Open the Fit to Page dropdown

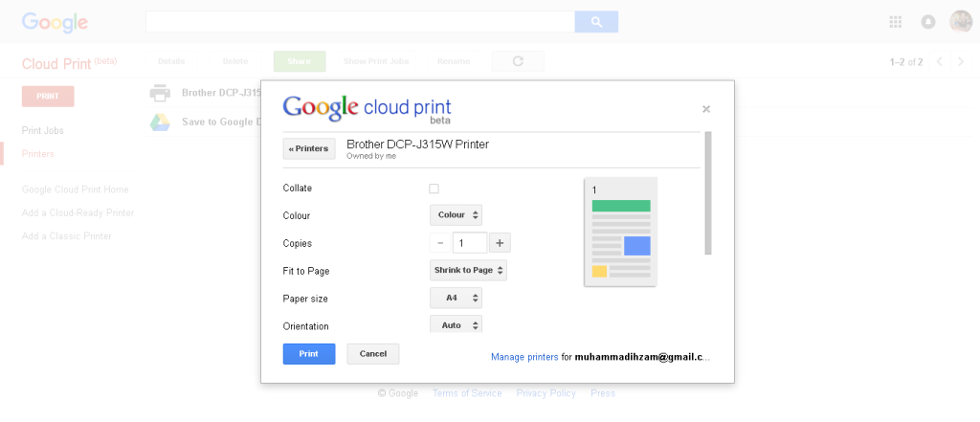coord(468,270)
